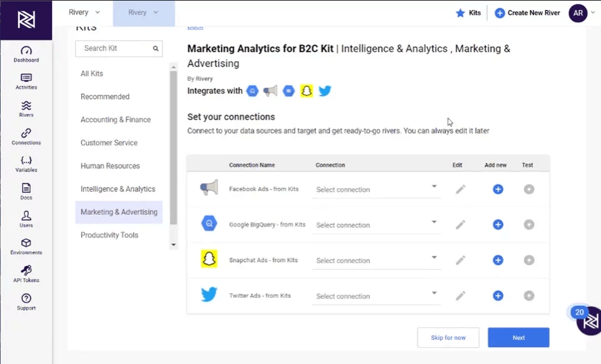Screen dimensions: 601x364
Task: Focus the Search Kit input field
Action: [119, 48]
